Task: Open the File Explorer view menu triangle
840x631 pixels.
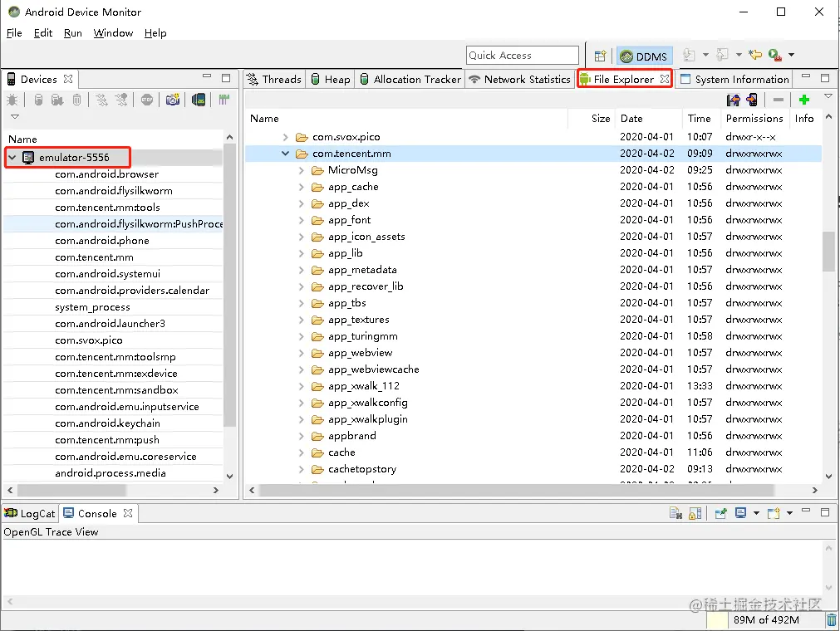Action: [828, 96]
